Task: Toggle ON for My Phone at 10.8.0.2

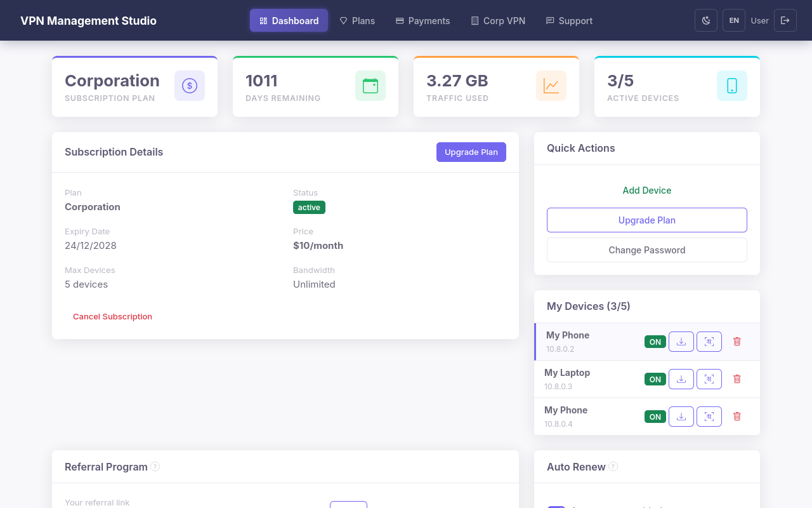Action: (x=655, y=341)
